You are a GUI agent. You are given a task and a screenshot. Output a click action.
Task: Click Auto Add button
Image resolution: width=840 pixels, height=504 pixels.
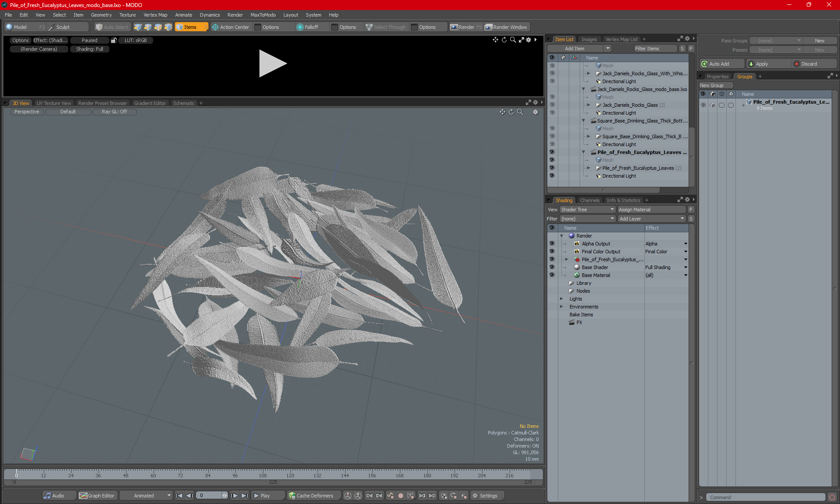722,64
